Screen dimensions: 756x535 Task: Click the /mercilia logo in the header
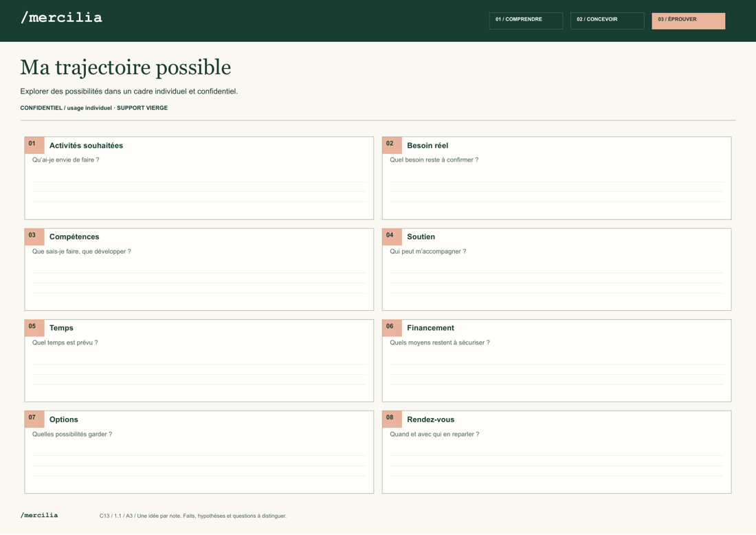61,18
